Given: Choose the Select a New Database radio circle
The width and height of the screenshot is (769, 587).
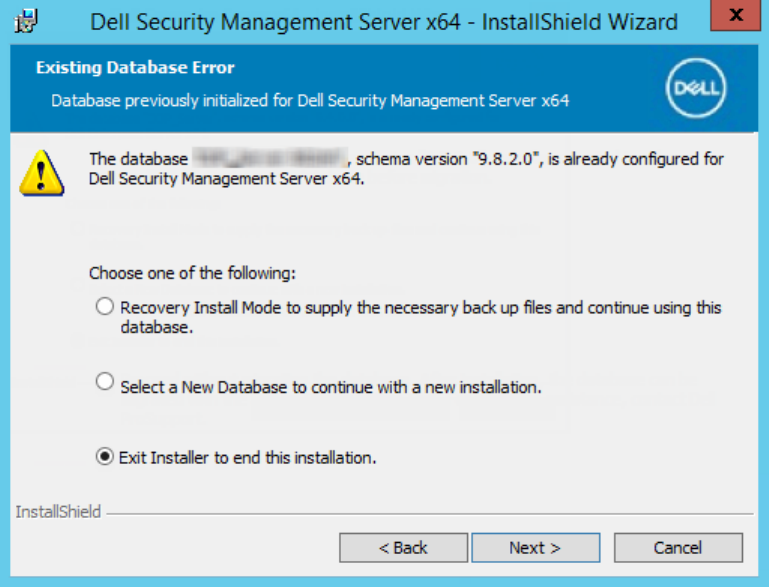Looking at the screenshot, I should (104, 381).
